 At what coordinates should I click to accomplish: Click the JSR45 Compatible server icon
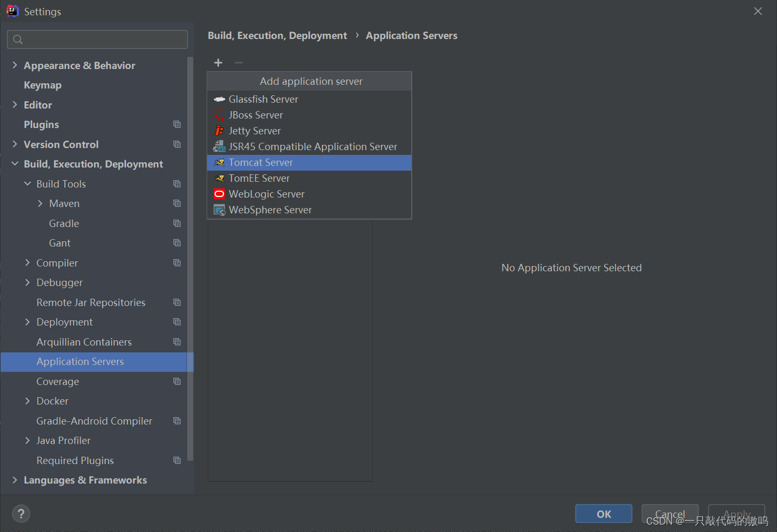click(x=219, y=146)
